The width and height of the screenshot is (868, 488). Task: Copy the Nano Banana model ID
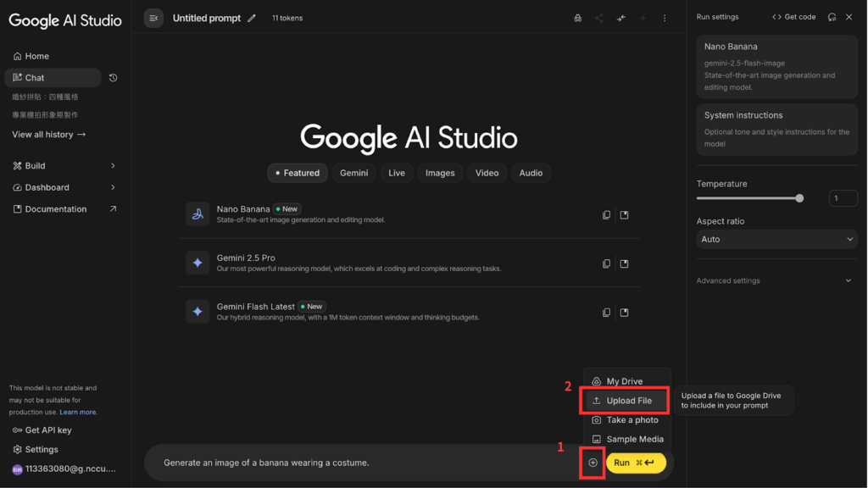(x=606, y=215)
